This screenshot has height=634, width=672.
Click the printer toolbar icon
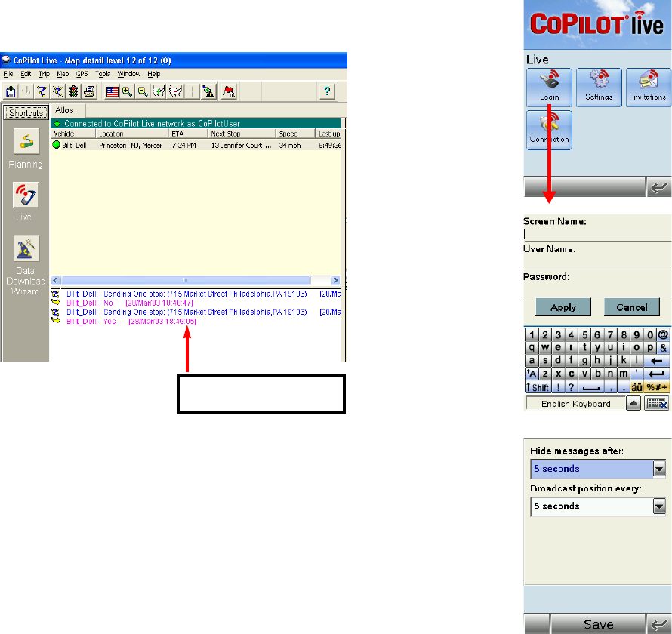[x=89, y=91]
